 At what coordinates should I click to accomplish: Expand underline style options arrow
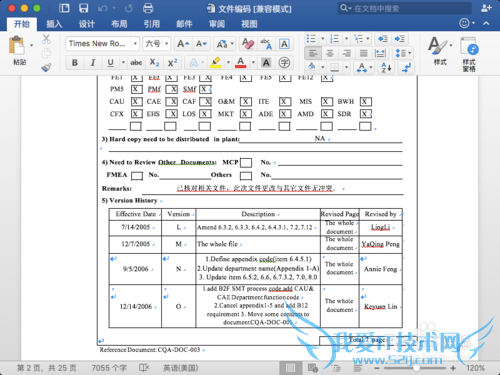click(x=123, y=63)
